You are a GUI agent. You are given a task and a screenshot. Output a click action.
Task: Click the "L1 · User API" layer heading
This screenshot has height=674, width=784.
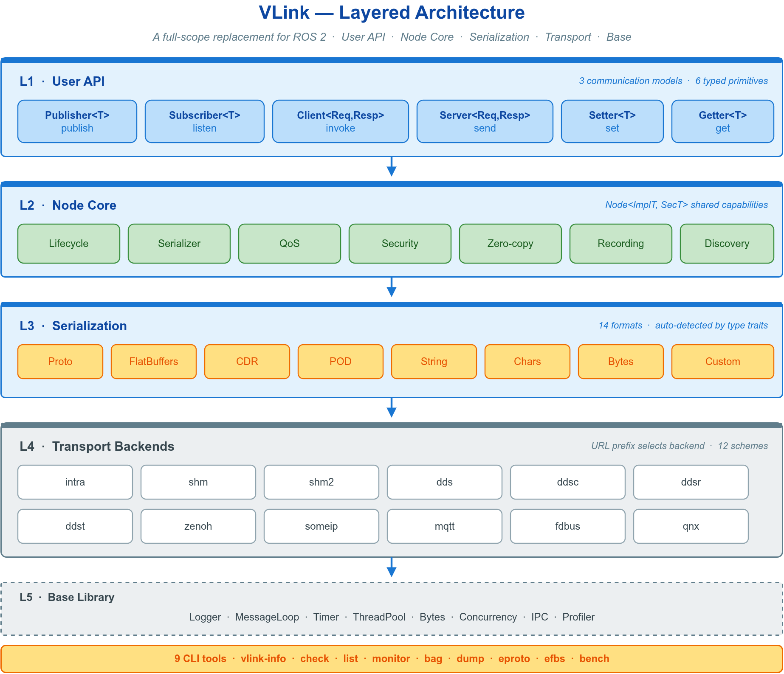pyautogui.click(x=62, y=81)
